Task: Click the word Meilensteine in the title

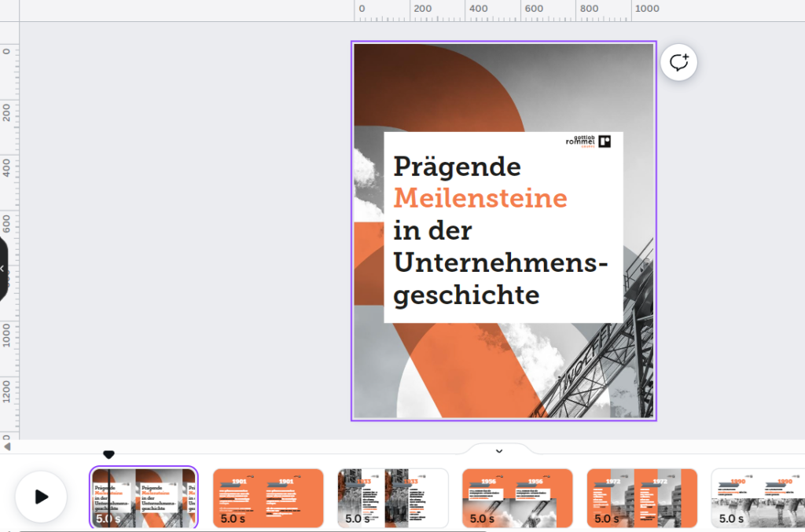Action: click(480, 199)
